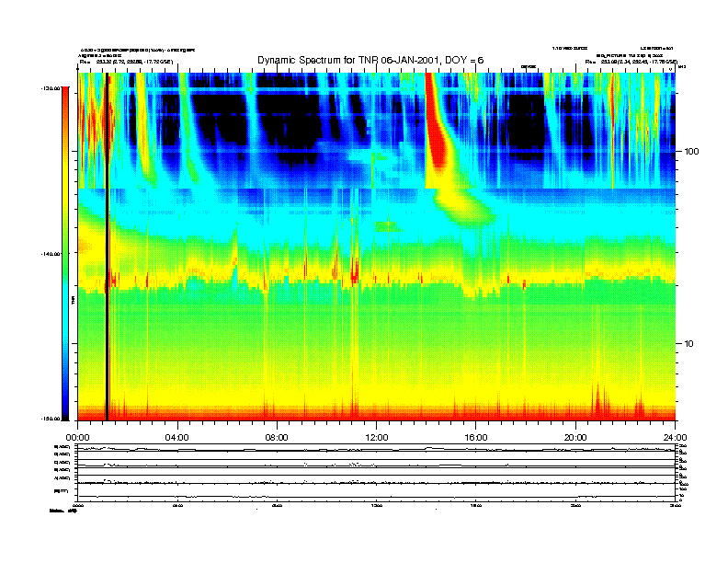Select the 12:00 time axis label
This screenshot has height=563, width=728.
pos(377,438)
